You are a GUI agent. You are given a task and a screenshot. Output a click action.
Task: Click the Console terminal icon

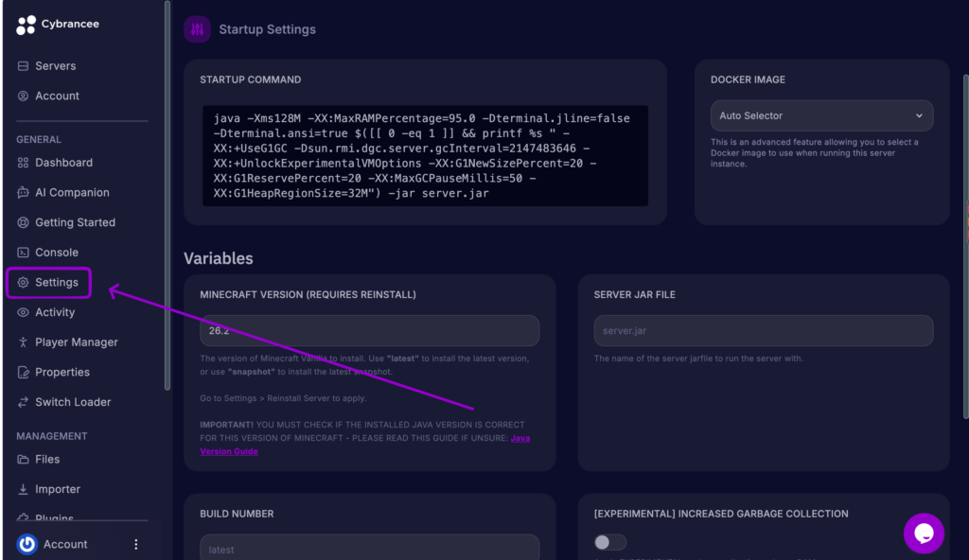(23, 253)
